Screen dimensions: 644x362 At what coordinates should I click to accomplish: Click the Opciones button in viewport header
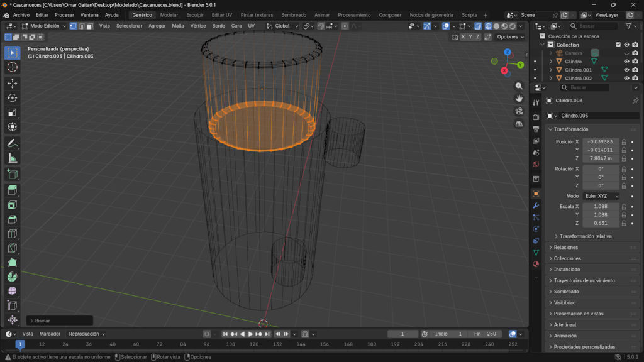509,37
